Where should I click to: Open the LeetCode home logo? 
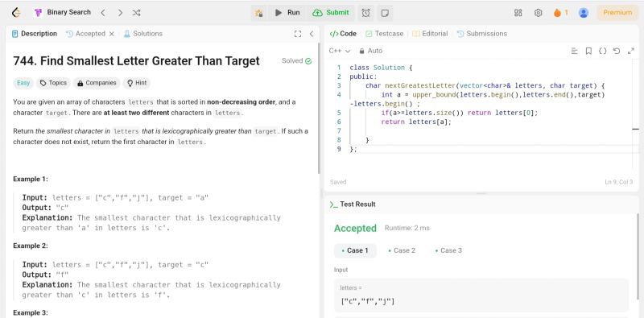click(16, 13)
